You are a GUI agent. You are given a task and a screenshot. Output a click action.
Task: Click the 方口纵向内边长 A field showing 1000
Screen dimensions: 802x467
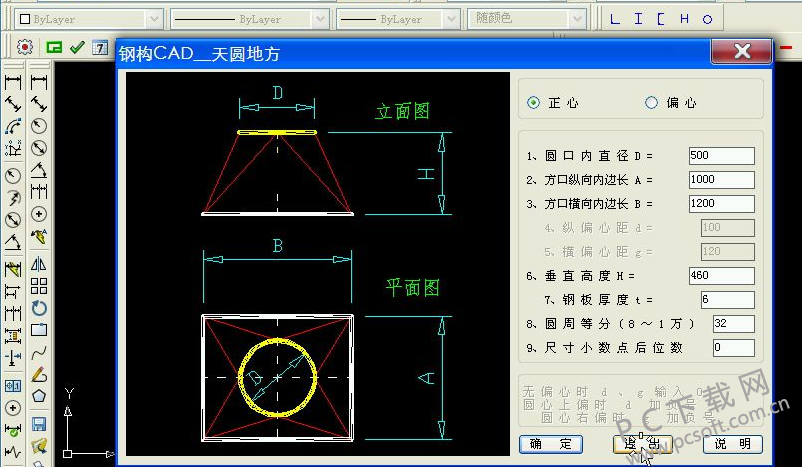coord(722,180)
